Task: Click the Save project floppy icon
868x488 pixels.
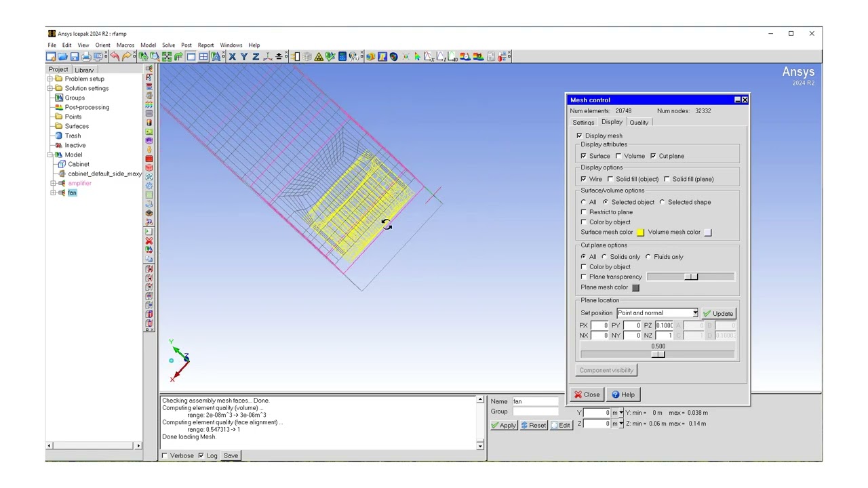Action: pyautogui.click(x=74, y=57)
